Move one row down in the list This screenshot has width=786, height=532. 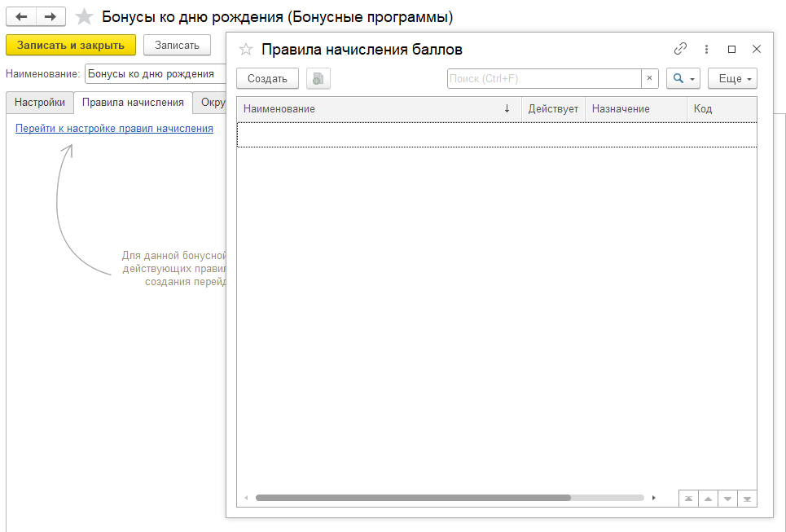tap(727, 499)
